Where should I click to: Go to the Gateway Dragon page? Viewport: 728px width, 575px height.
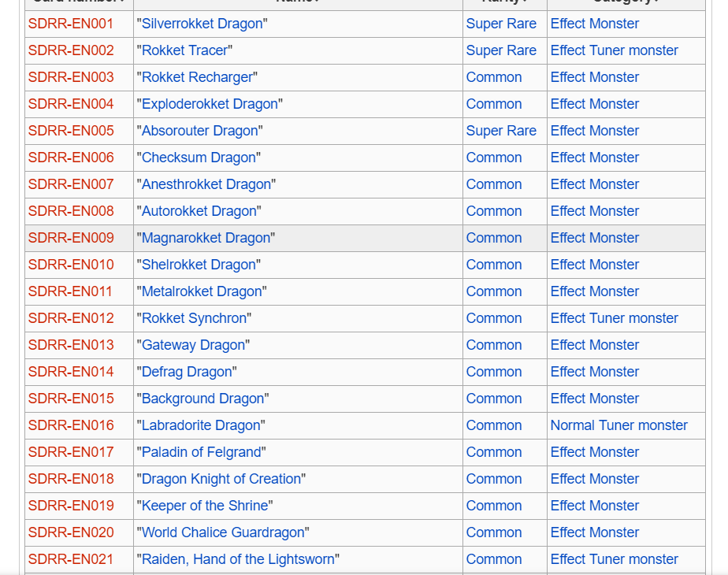click(x=193, y=345)
